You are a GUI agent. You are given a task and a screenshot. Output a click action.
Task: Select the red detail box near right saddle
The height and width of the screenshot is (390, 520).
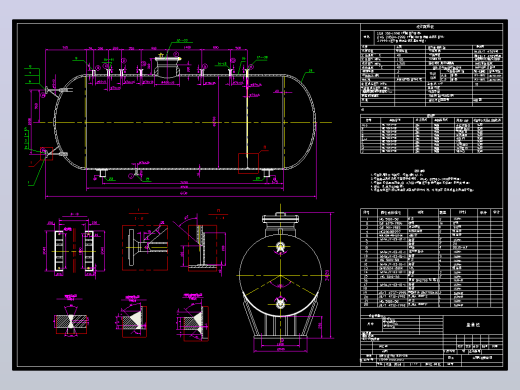pos(248,163)
